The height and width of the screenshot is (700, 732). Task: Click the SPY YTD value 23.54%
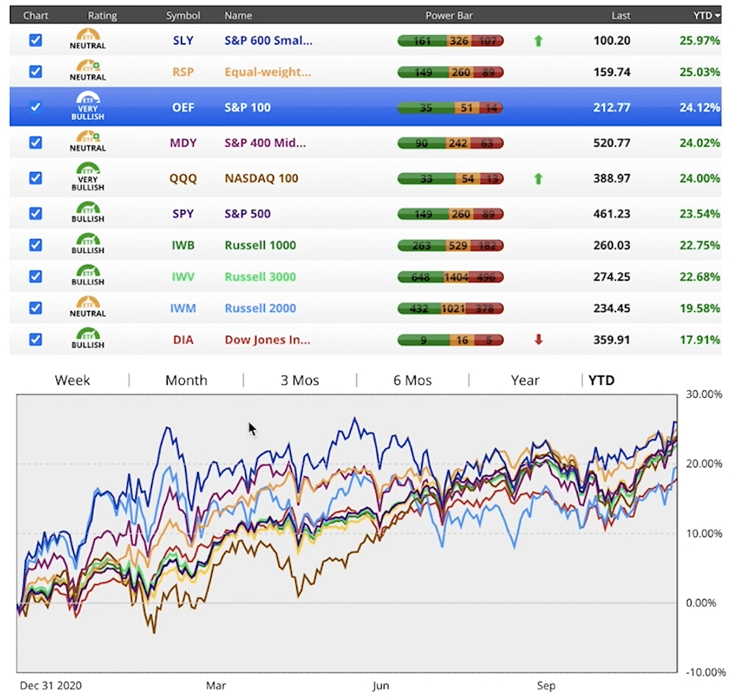pos(700,214)
